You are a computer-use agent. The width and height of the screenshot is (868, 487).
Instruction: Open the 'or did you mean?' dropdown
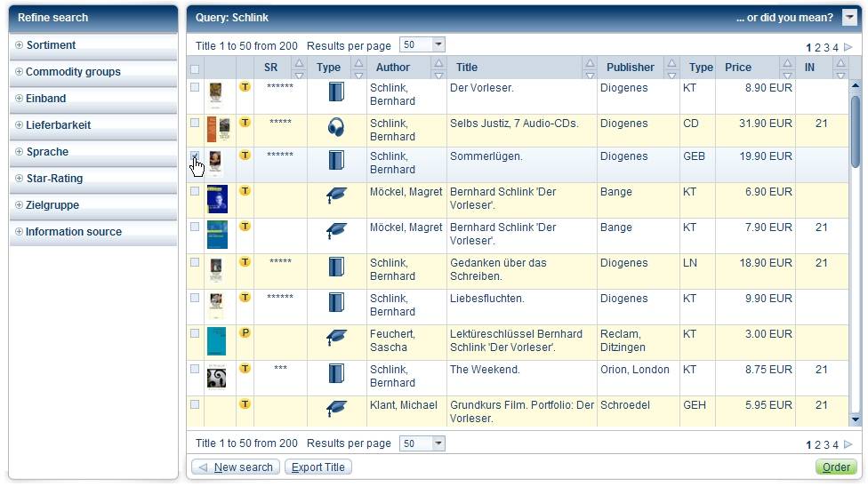[x=849, y=18]
